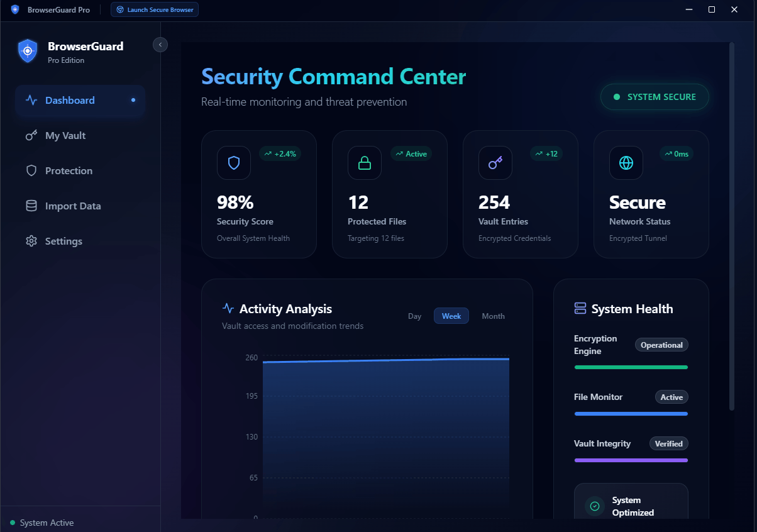Viewport: 757px width, 532px height.
Task: Open Import Data from sidebar
Action: tap(72, 206)
